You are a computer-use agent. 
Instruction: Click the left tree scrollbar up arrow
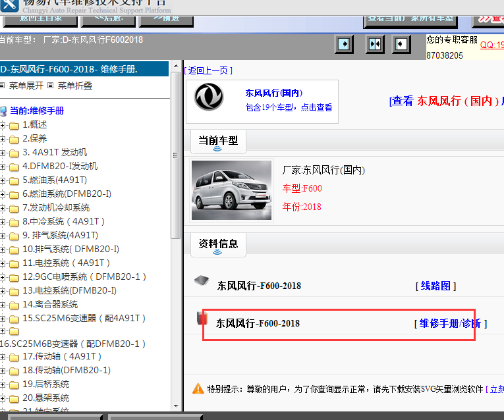click(x=176, y=66)
